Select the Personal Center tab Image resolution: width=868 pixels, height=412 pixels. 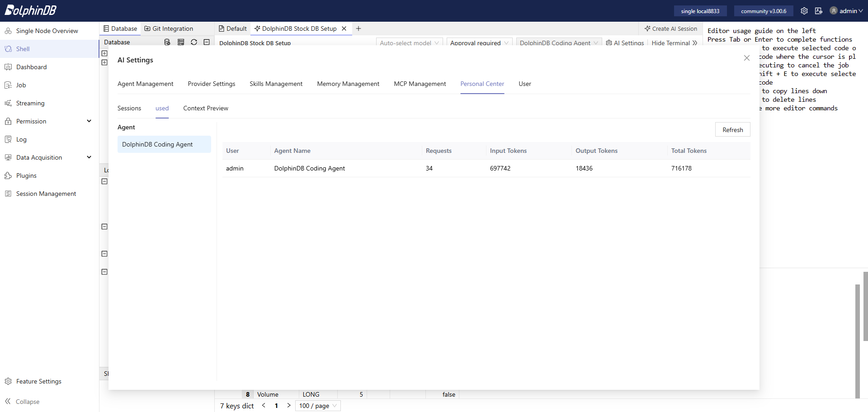482,84
